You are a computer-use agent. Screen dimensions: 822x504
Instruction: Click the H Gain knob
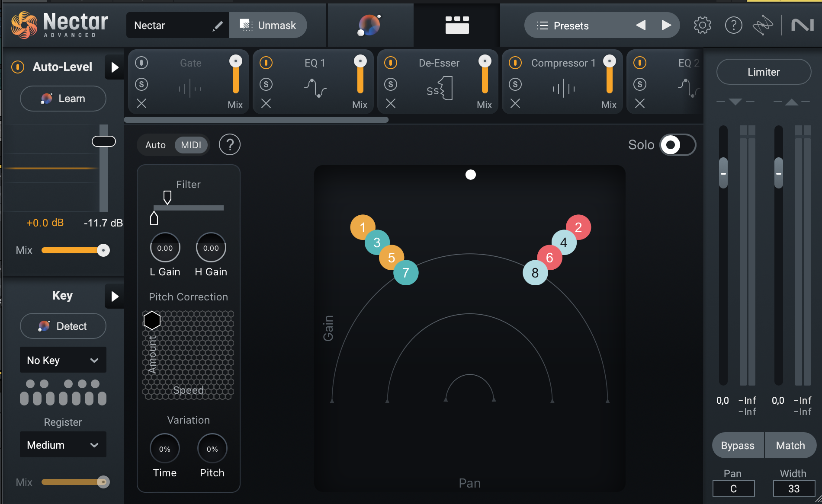click(211, 248)
